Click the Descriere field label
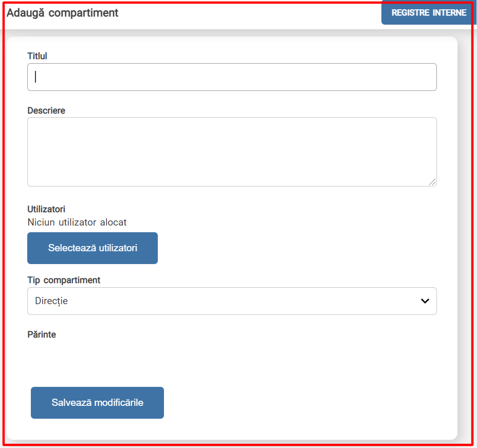 pyautogui.click(x=46, y=110)
